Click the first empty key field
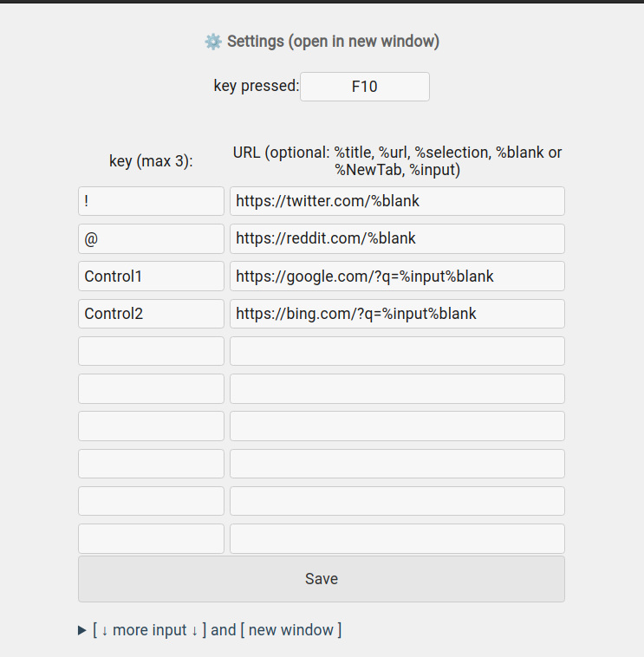 pyautogui.click(x=151, y=351)
